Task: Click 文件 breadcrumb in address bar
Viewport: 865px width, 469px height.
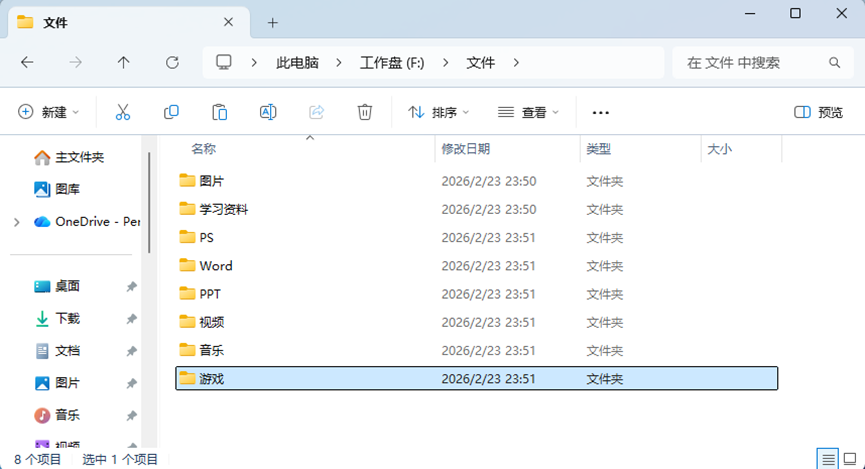Action: point(480,63)
